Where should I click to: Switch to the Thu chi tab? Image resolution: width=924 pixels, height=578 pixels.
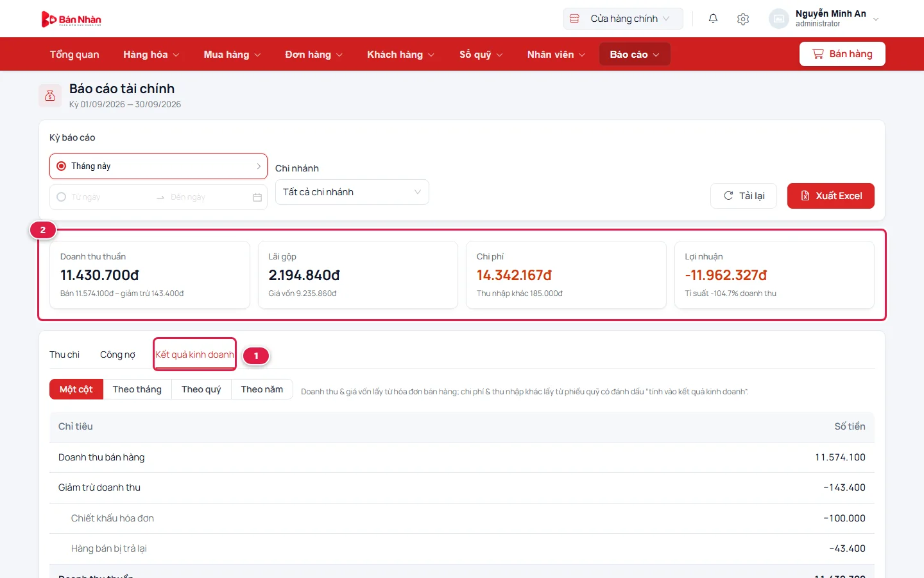tap(65, 355)
